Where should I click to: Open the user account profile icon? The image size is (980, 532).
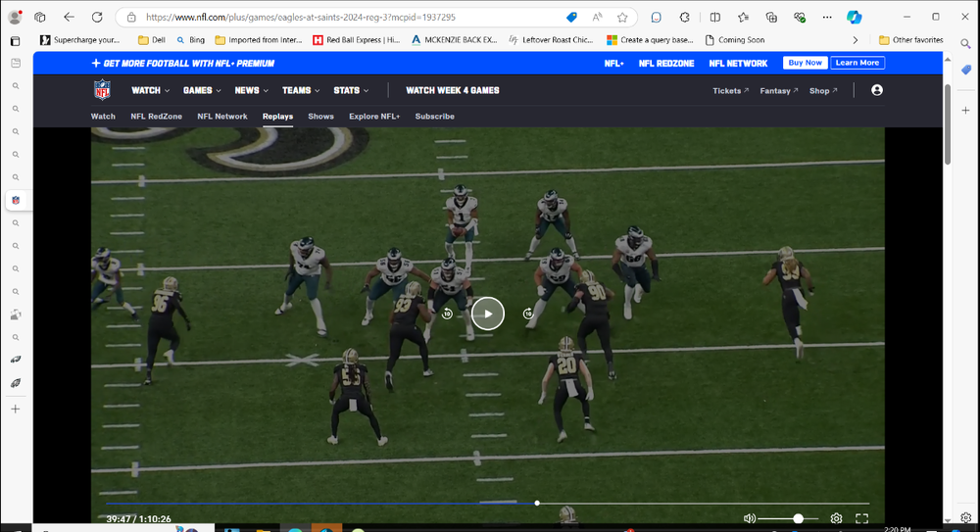(x=876, y=90)
